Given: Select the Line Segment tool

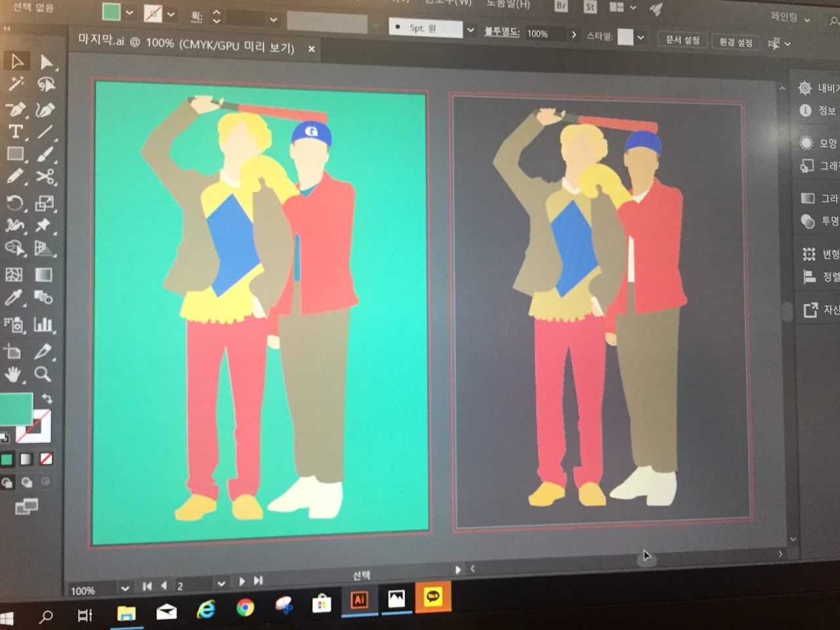Looking at the screenshot, I should (x=45, y=131).
